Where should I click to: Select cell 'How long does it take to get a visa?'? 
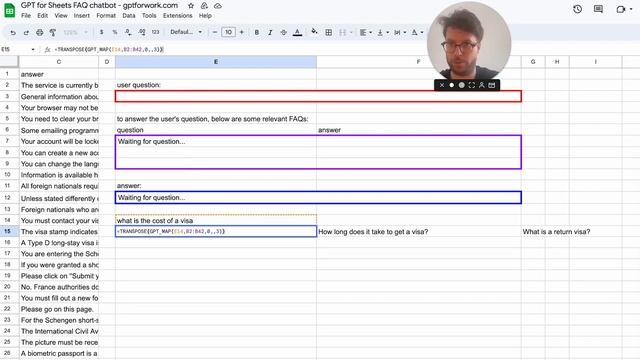tap(419, 231)
